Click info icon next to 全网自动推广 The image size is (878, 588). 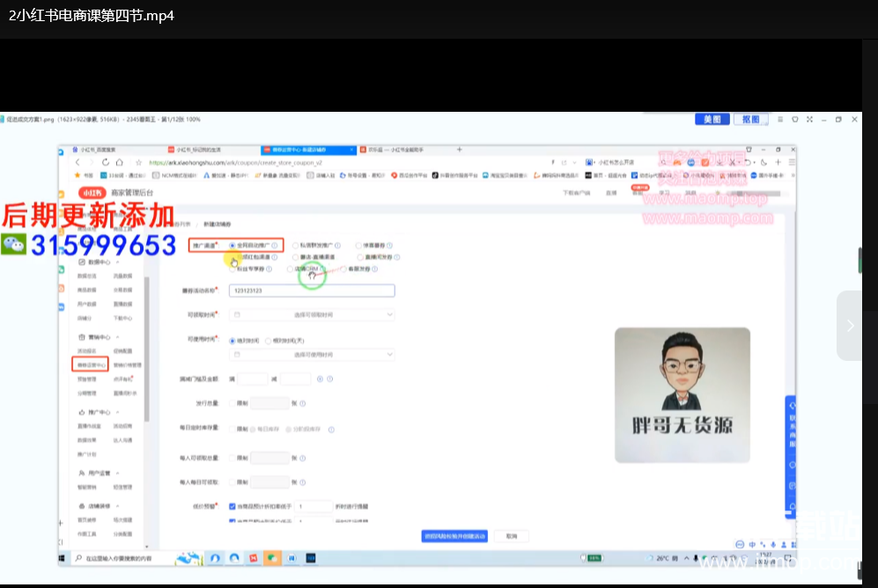pyautogui.click(x=275, y=246)
